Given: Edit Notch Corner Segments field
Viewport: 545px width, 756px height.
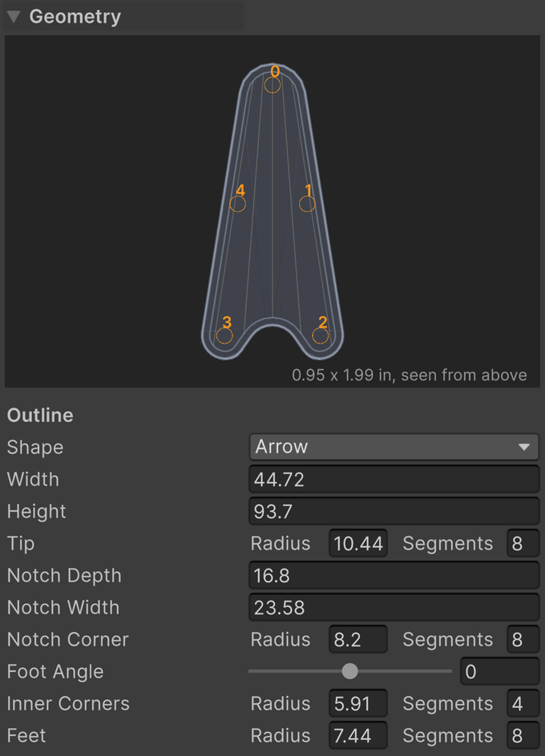Looking at the screenshot, I should [523, 639].
